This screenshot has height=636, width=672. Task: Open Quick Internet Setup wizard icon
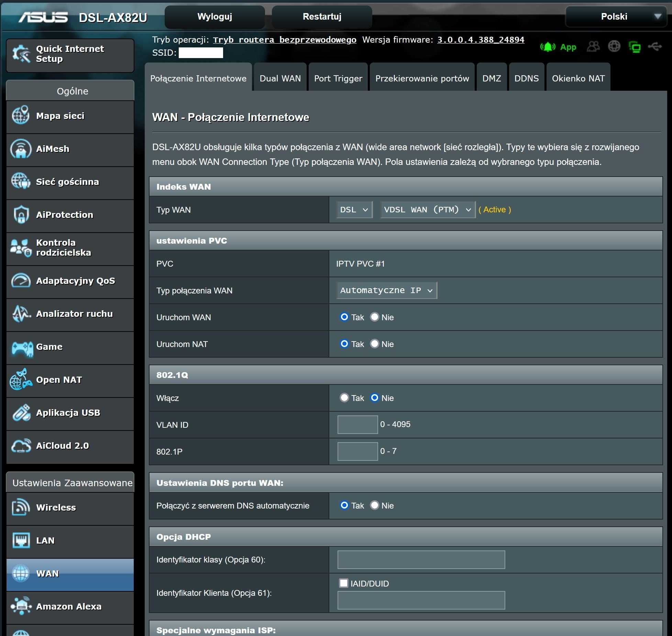tap(21, 54)
